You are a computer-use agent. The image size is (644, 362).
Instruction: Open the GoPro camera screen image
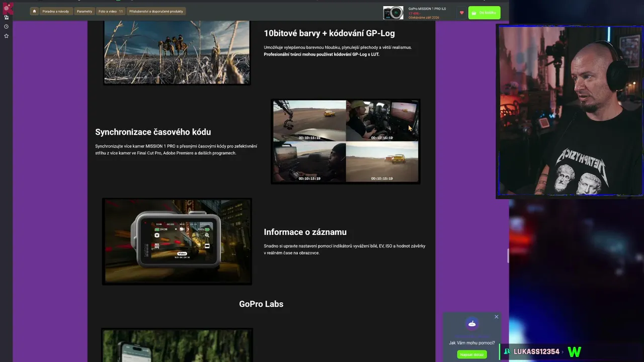coord(177,241)
